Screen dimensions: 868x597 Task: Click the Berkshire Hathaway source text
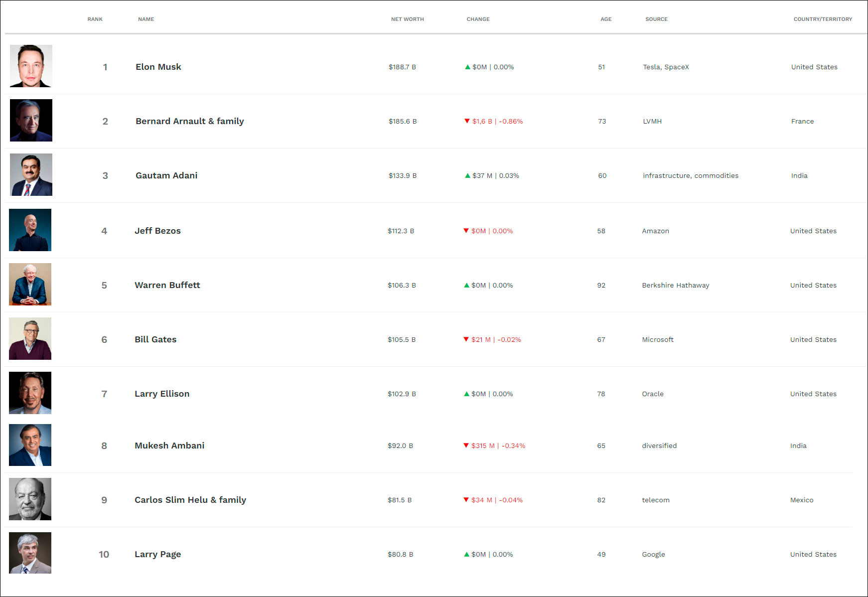point(675,285)
